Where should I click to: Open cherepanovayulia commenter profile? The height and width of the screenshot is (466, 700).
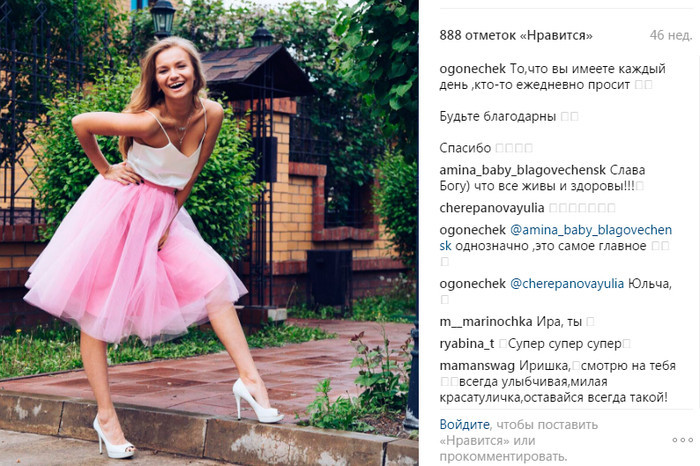492,208
